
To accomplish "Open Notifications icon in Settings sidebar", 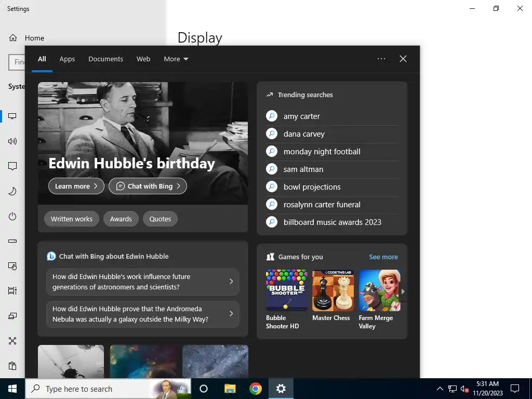I will pyautogui.click(x=12, y=166).
